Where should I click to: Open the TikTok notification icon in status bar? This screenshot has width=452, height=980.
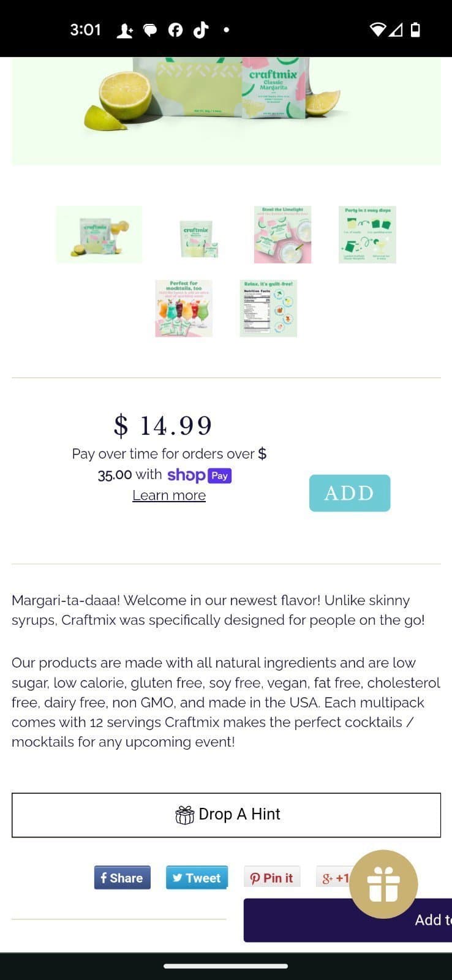click(x=201, y=29)
